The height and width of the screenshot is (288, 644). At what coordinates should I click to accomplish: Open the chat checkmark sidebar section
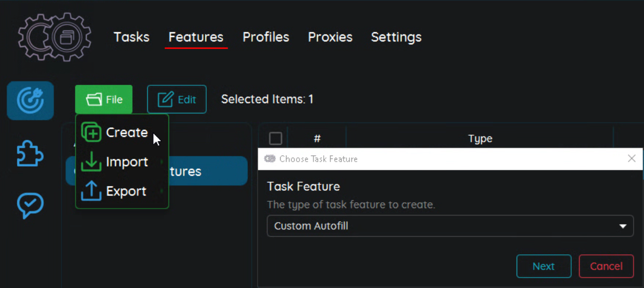(x=30, y=205)
